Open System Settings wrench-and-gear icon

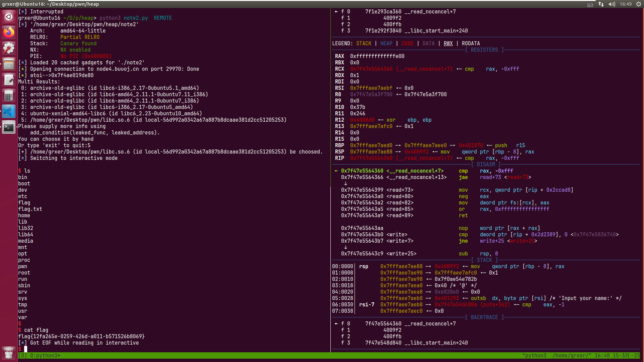(9, 48)
